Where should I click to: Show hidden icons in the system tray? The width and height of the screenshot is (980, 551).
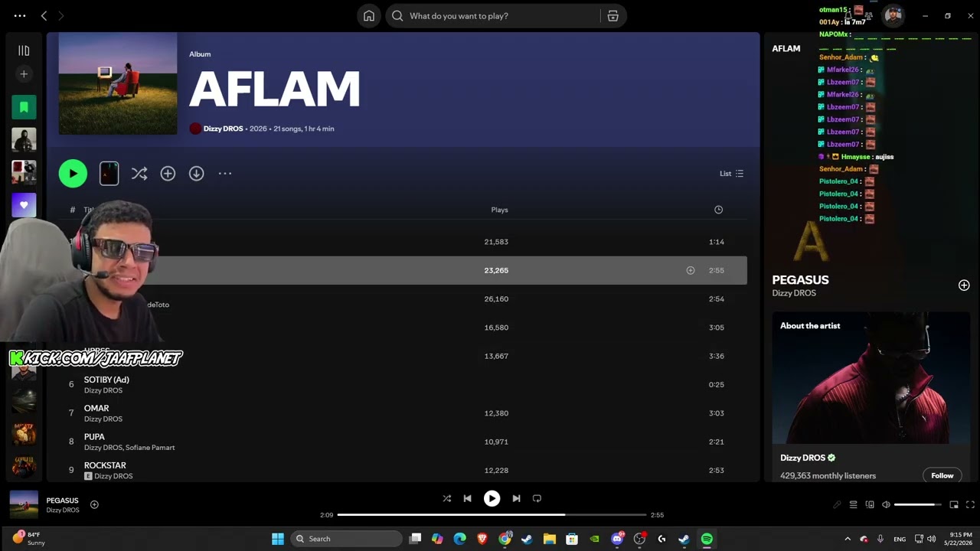848,539
